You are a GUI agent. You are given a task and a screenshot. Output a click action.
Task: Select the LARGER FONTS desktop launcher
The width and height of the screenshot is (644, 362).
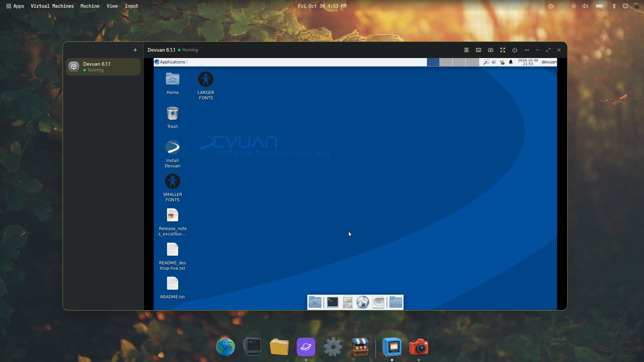point(206,86)
